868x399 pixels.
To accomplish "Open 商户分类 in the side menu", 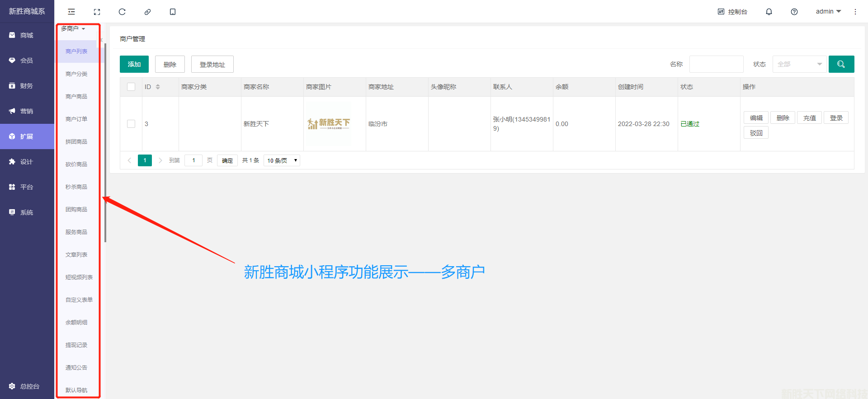I will (76, 74).
